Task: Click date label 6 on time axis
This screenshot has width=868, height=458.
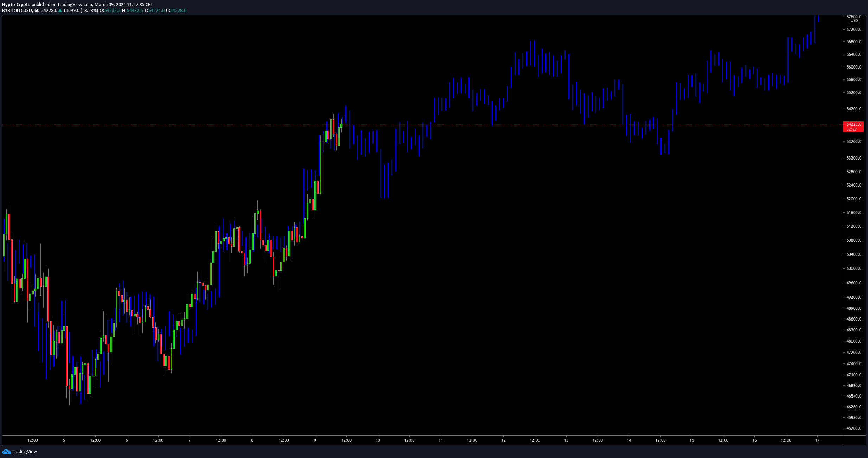Action: pyautogui.click(x=127, y=440)
